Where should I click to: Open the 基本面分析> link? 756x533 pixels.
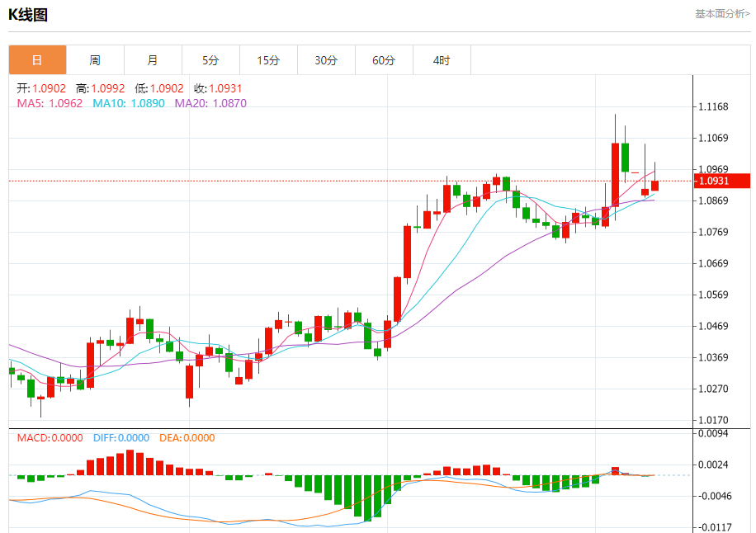[x=722, y=14]
